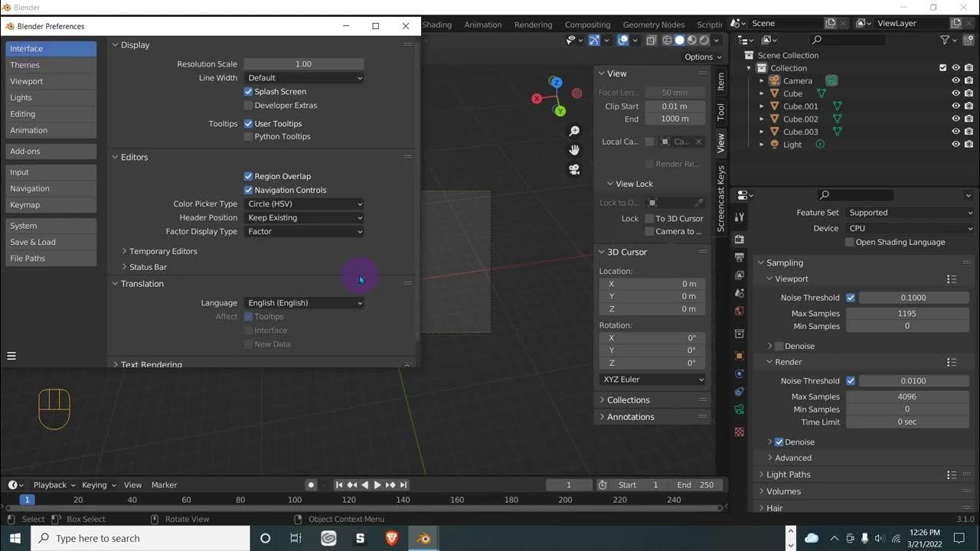Disable the Splash Screen checkbox

[x=248, y=92]
